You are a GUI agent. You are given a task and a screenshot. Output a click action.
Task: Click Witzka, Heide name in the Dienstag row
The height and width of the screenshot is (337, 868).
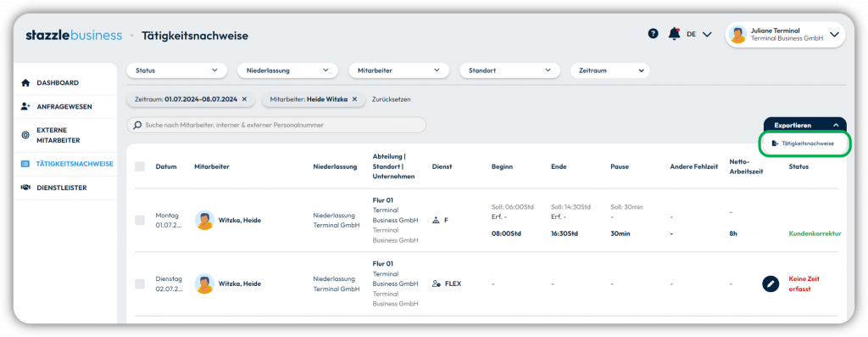click(x=240, y=284)
